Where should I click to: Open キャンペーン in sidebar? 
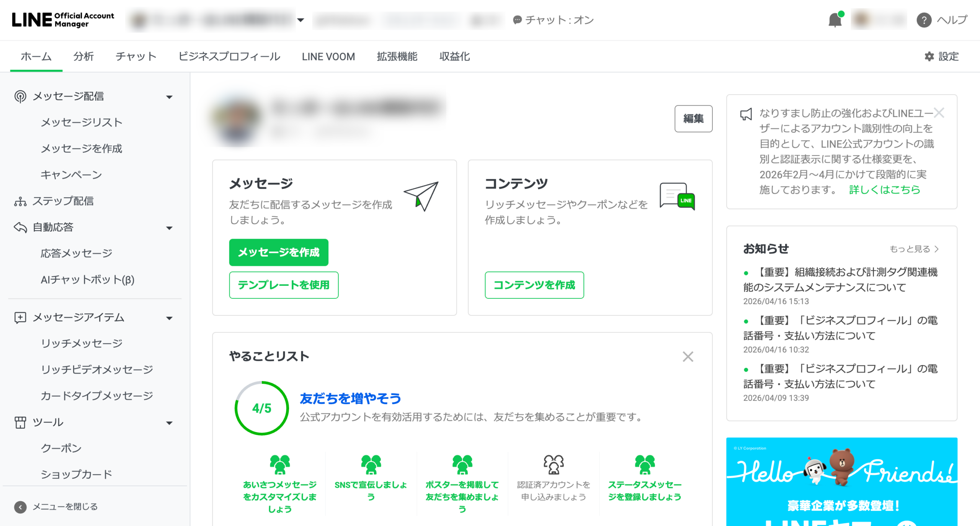(71, 175)
